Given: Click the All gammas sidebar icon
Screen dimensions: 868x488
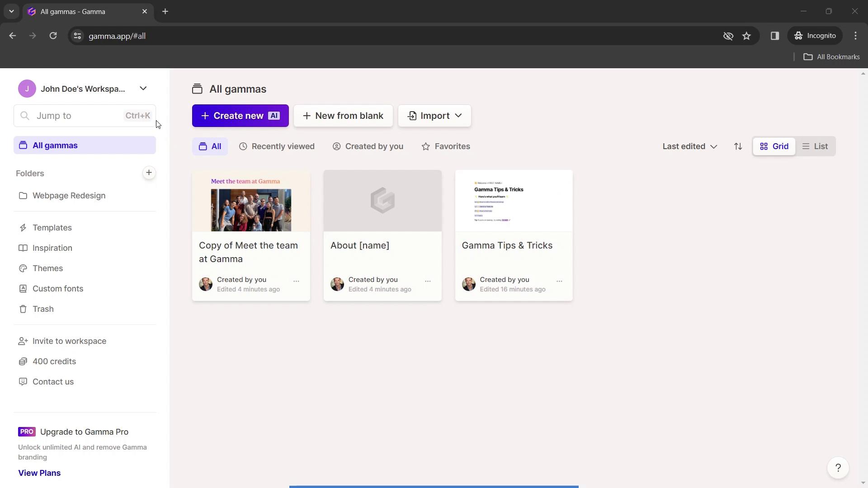Looking at the screenshot, I should click(x=23, y=145).
